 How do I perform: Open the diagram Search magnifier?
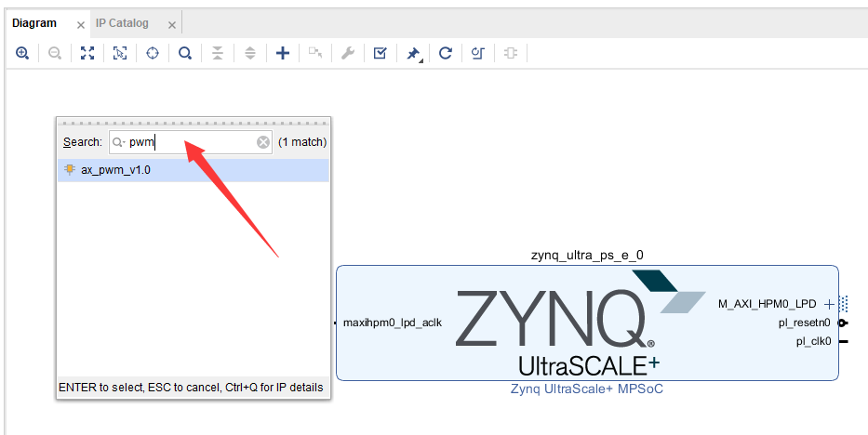tap(185, 53)
